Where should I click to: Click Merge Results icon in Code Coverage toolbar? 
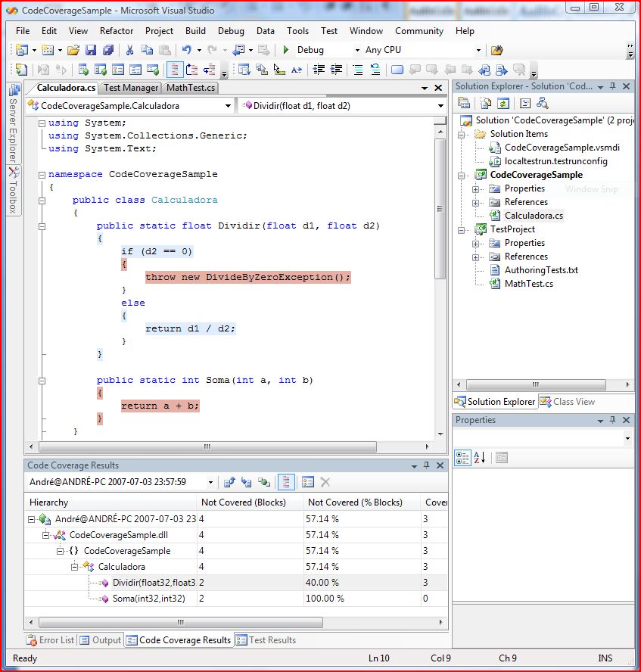coord(264,482)
